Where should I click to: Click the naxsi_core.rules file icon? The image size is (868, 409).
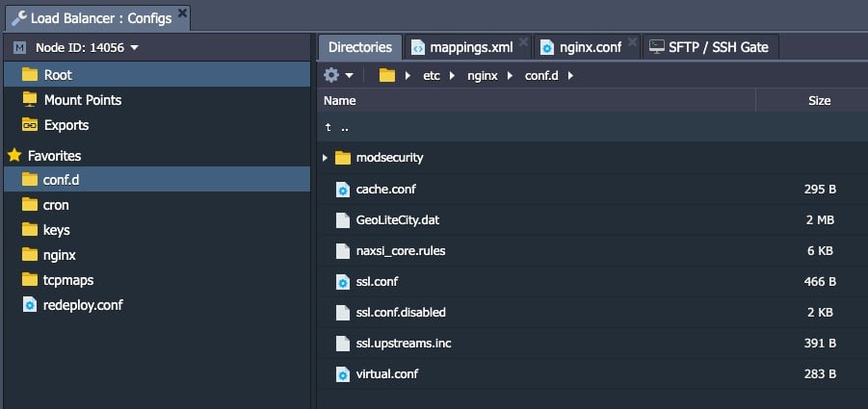click(343, 251)
